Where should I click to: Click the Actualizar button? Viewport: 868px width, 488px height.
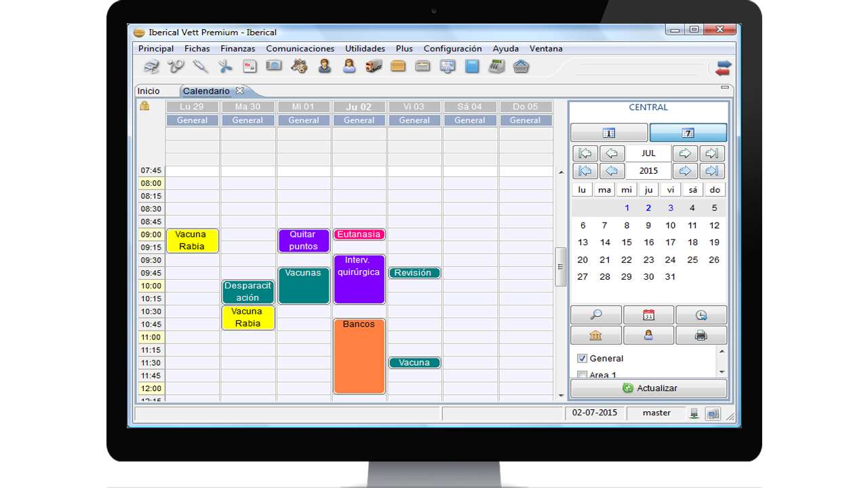pos(648,388)
